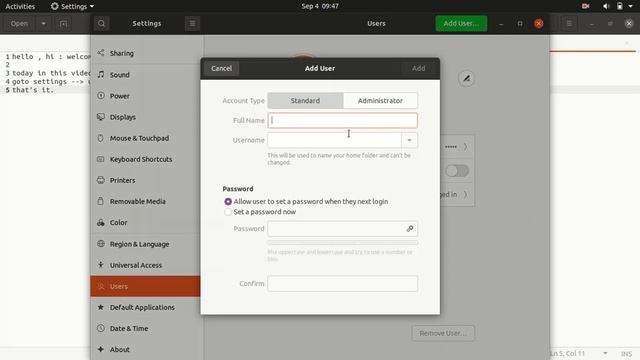Click INS indicator in editor status bar
The height and width of the screenshot is (360, 640).
pyautogui.click(x=627, y=353)
